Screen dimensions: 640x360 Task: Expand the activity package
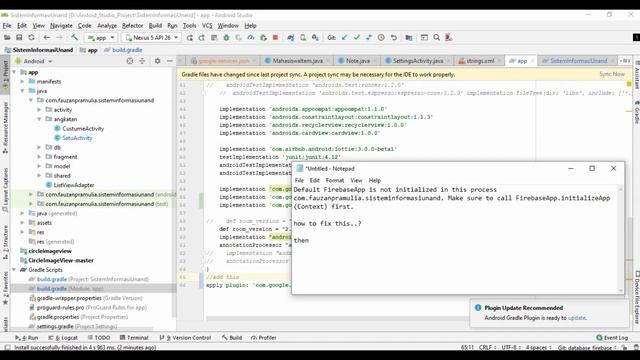point(39,110)
